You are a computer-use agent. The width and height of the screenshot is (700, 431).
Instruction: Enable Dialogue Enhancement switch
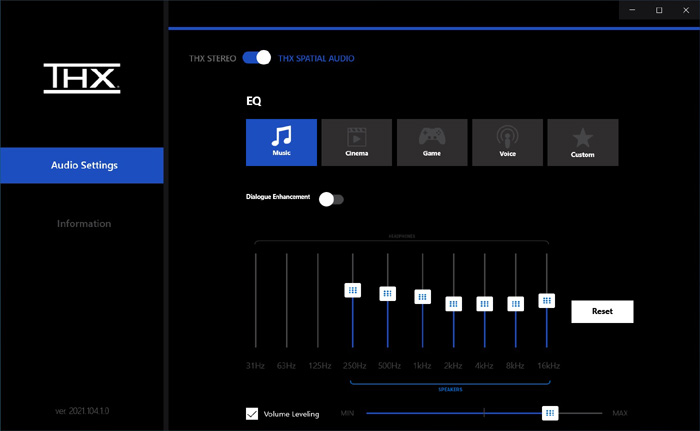(x=331, y=199)
